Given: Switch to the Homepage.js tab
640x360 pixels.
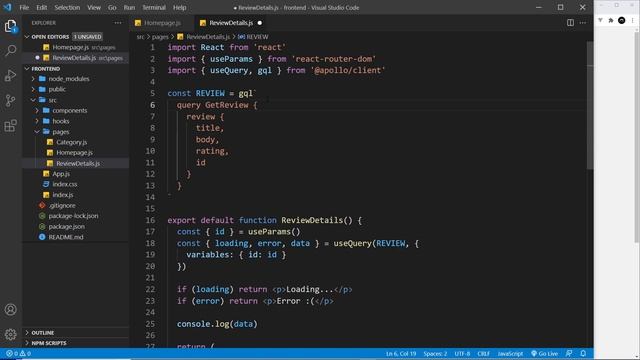Looking at the screenshot, I should 162,23.
